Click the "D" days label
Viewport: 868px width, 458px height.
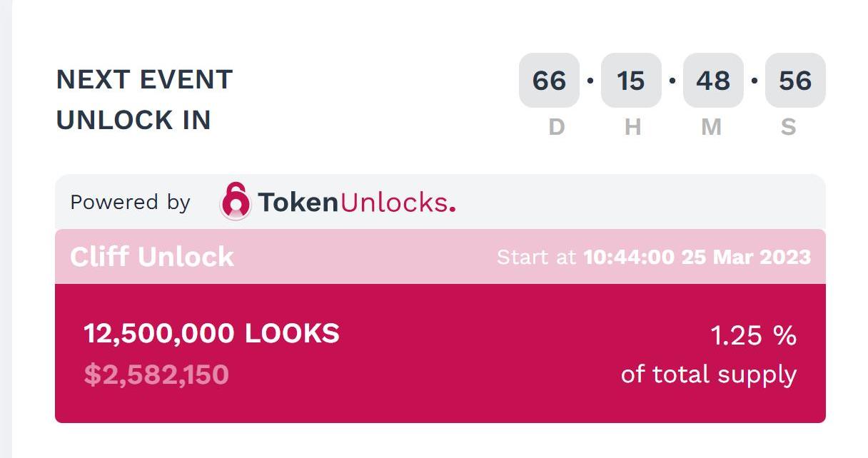pos(556,128)
